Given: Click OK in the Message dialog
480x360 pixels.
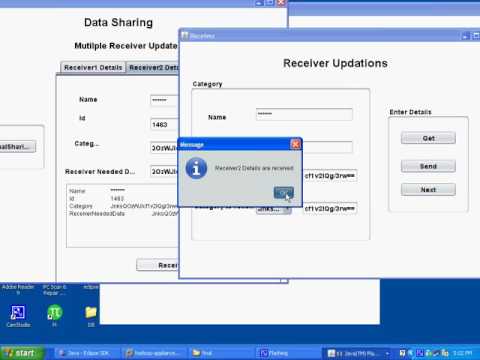Looking at the screenshot, I should tap(283, 193).
